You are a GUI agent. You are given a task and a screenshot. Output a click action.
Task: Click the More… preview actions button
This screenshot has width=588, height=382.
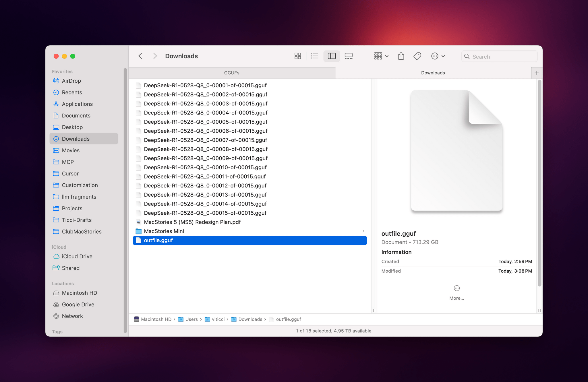457,292
